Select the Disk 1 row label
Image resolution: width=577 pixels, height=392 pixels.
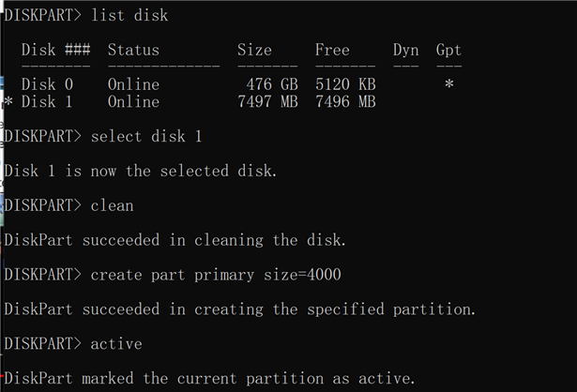(47, 101)
